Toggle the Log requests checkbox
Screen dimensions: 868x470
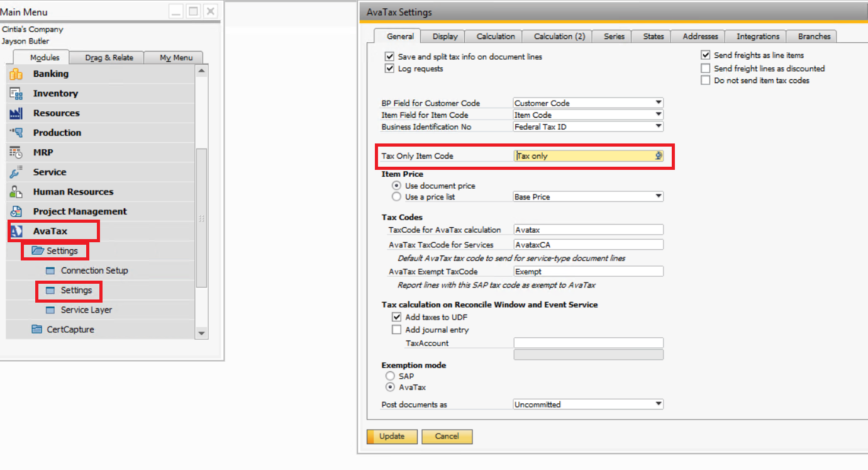[389, 69]
